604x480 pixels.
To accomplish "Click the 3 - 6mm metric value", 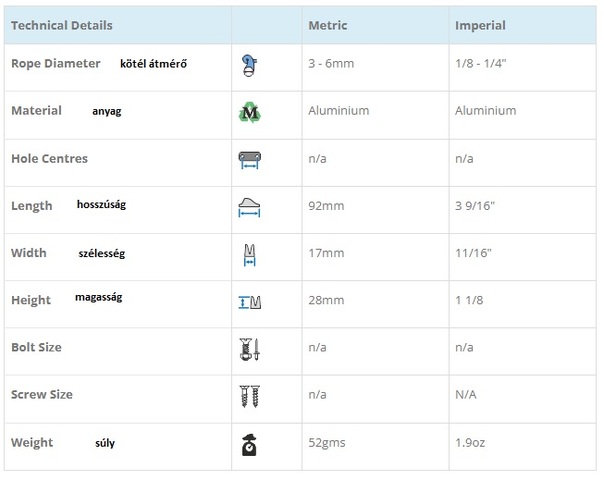I will pyautogui.click(x=331, y=64).
